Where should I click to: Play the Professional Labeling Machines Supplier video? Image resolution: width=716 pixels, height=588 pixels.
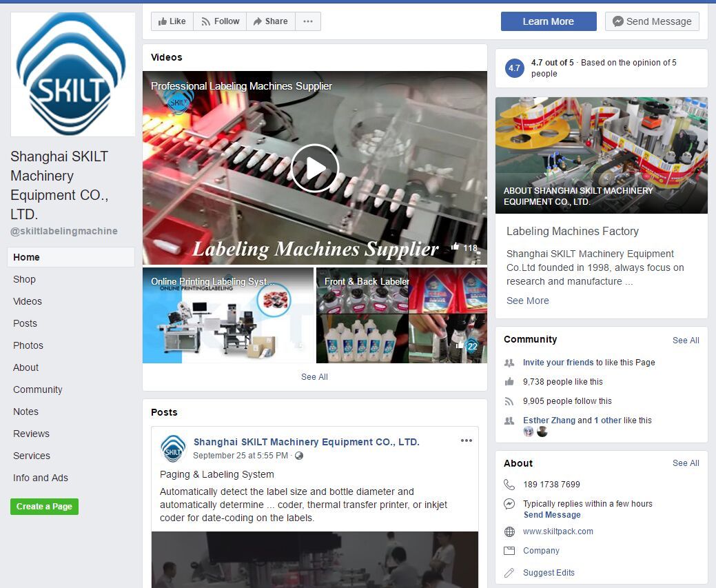pyautogui.click(x=315, y=168)
